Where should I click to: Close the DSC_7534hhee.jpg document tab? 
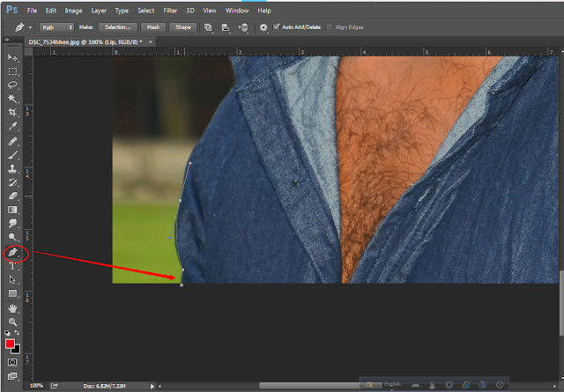pos(151,42)
